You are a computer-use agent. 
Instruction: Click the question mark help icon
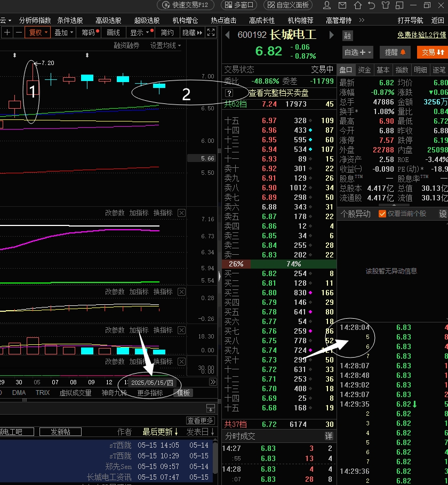click(229, 93)
